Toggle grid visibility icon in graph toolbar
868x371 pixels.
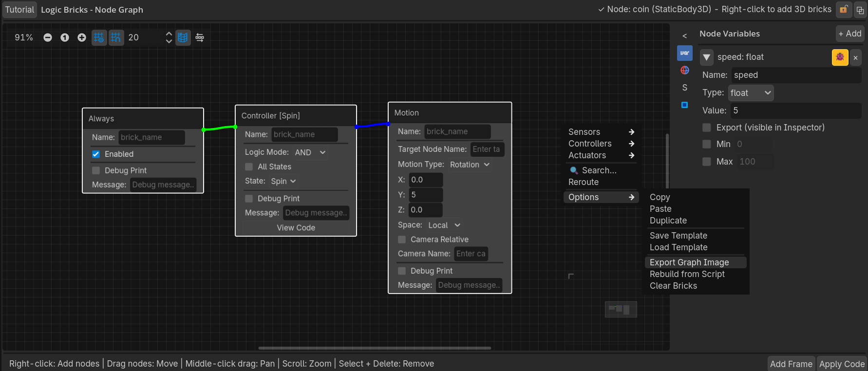click(99, 37)
